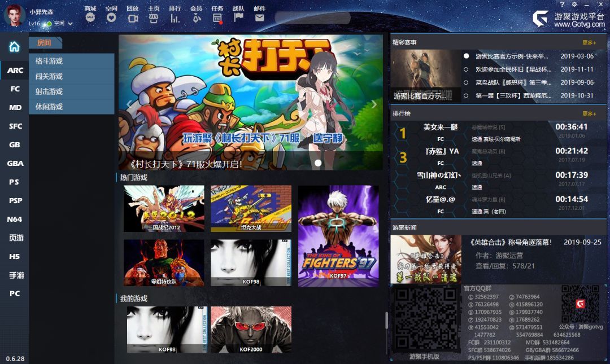Select the MD platform tab
Screen dimensions: 610x364
tap(14, 107)
